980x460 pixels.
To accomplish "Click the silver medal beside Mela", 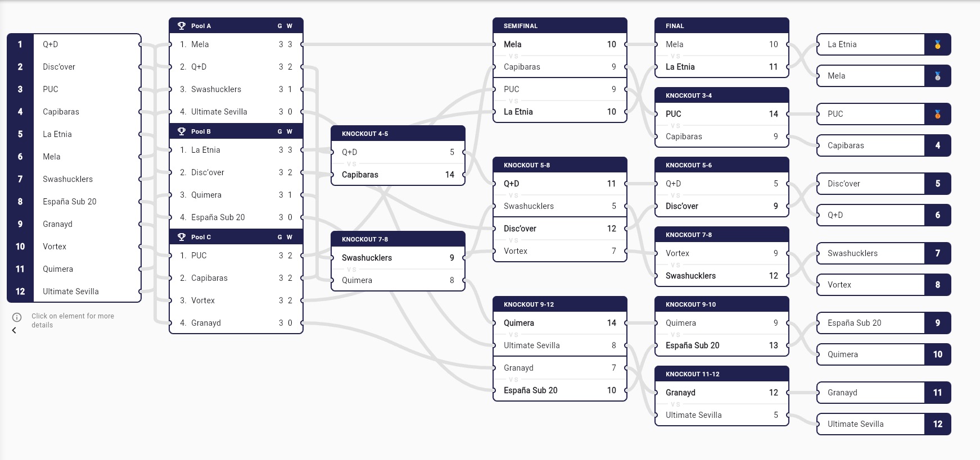I will click(x=937, y=76).
